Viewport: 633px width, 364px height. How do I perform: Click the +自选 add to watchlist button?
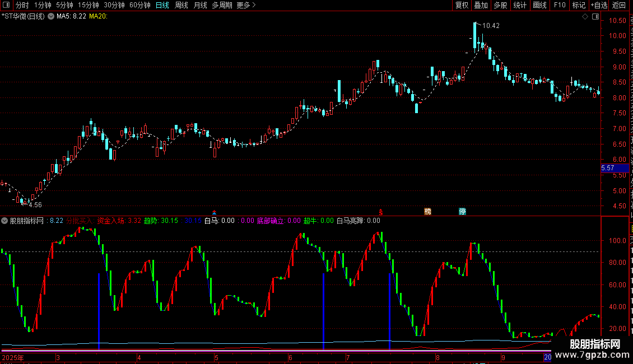(599, 5)
